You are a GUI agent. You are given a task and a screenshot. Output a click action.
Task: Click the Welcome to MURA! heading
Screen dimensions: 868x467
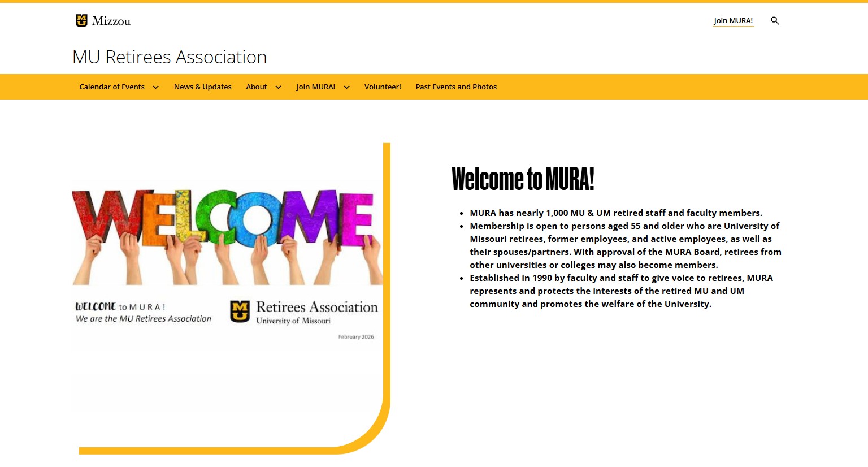point(523,179)
